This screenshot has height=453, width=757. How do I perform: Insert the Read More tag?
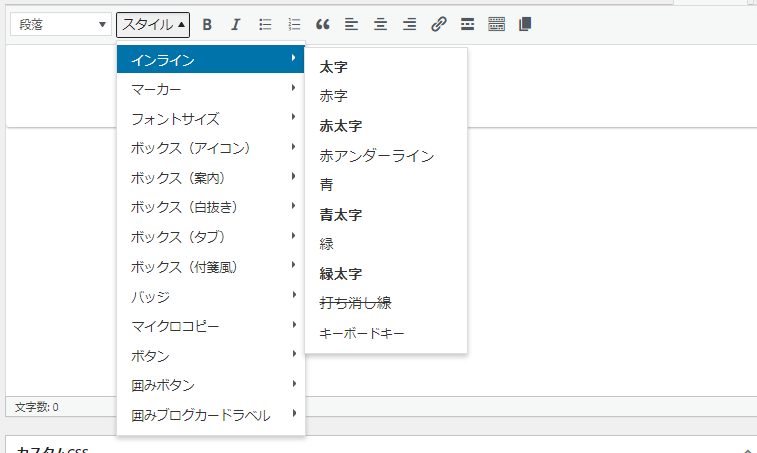(x=467, y=24)
